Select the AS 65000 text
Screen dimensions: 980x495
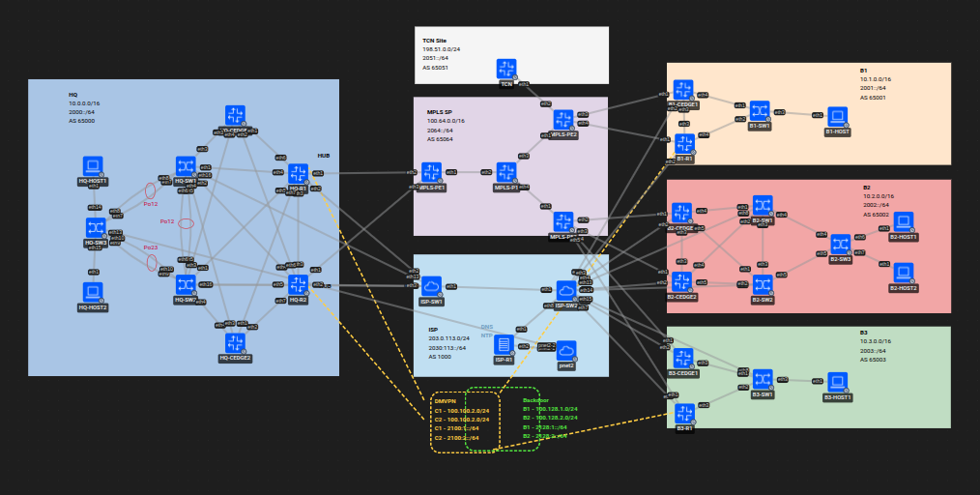tap(82, 121)
